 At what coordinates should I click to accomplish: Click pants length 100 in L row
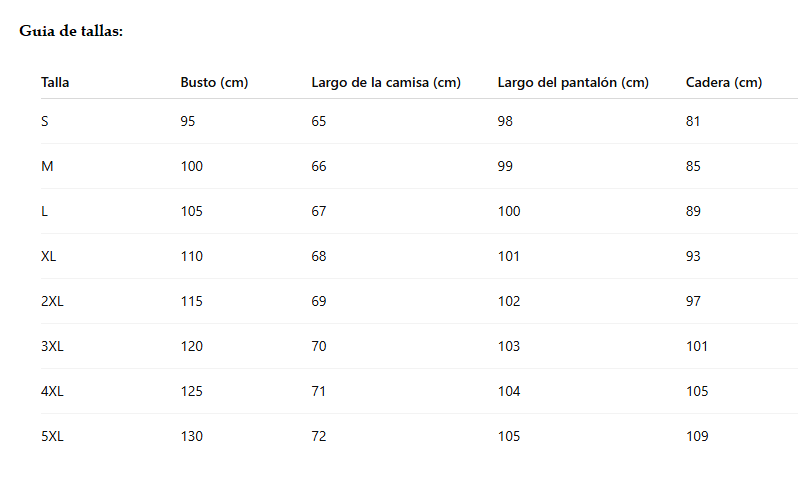click(509, 211)
